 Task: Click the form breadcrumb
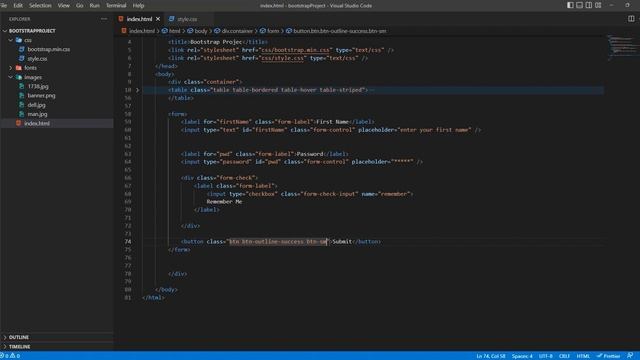[273, 31]
